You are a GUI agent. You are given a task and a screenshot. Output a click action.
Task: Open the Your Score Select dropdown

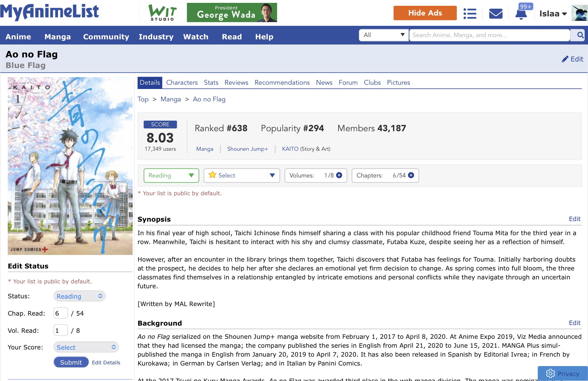point(86,347)
